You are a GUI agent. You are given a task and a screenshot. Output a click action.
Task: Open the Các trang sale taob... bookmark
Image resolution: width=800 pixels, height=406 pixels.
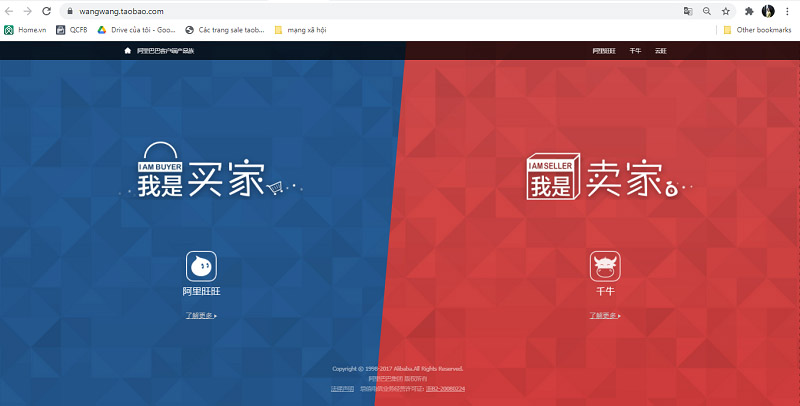(x=225, y=30)
